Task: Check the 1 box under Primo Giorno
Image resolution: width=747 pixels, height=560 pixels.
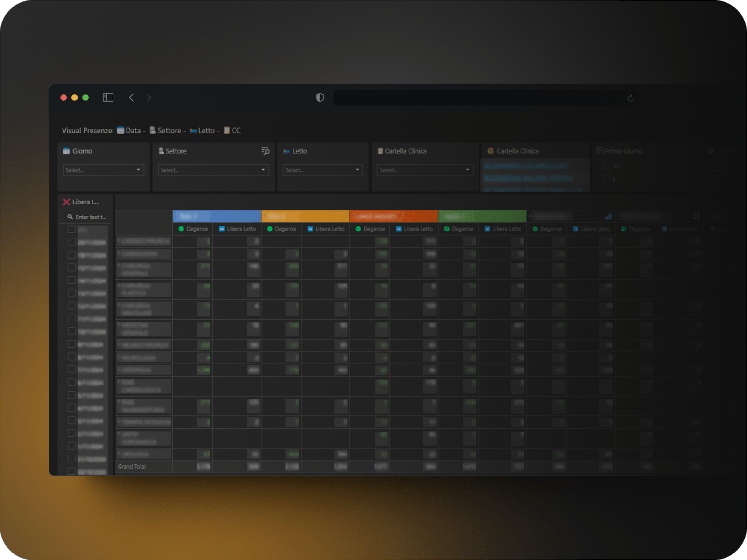Action: pyautogui.click(x=606, y=179)
